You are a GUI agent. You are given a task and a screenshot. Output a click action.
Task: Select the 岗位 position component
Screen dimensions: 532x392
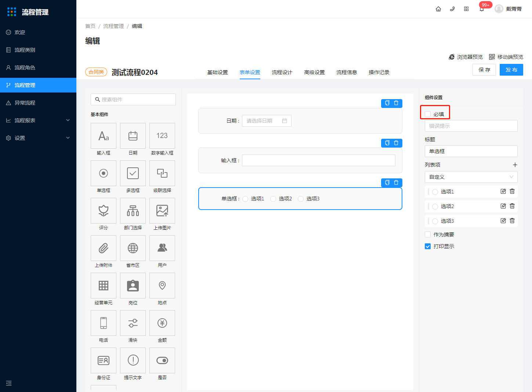tap(133, 286)
